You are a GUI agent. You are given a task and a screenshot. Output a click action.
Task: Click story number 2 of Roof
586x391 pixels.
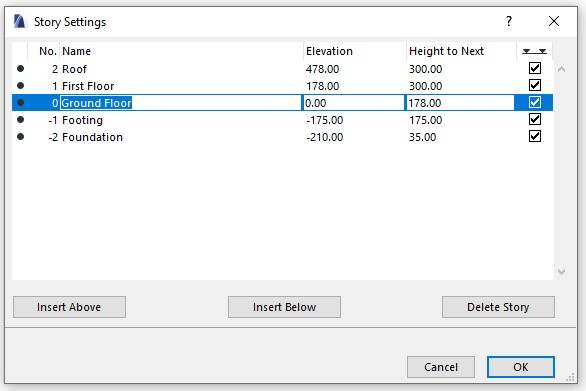55,69
